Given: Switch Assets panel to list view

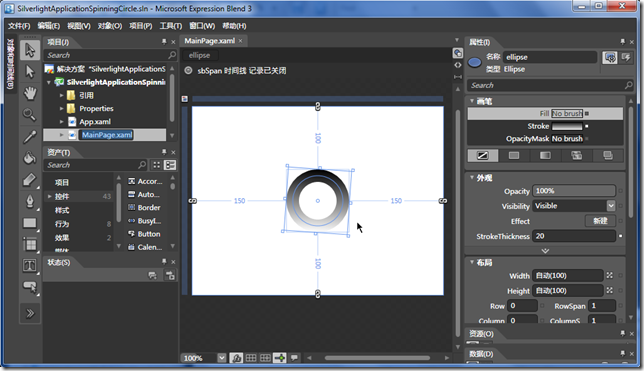Looking at the screenshot, I should pos(170,165).
